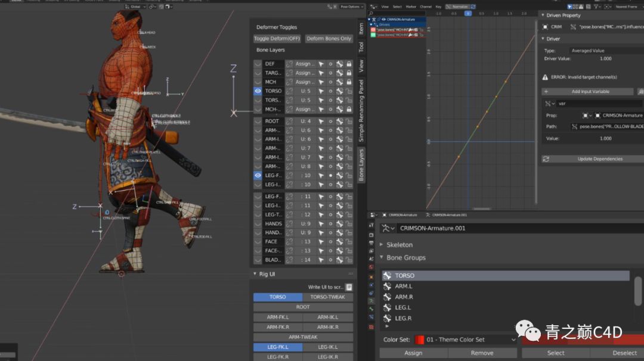644x361 pixels.
Task: Click the select cursor icon in DEF row
Action: (x=321, y=64)
